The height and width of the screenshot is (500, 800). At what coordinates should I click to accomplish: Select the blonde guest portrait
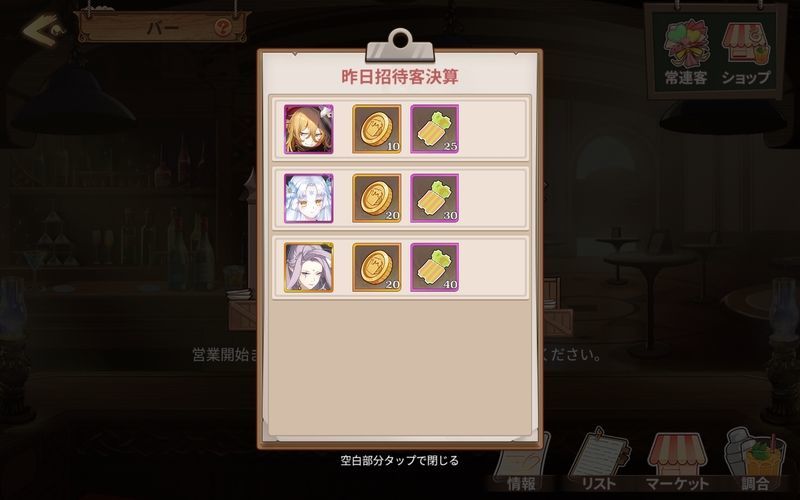point(309,129)
